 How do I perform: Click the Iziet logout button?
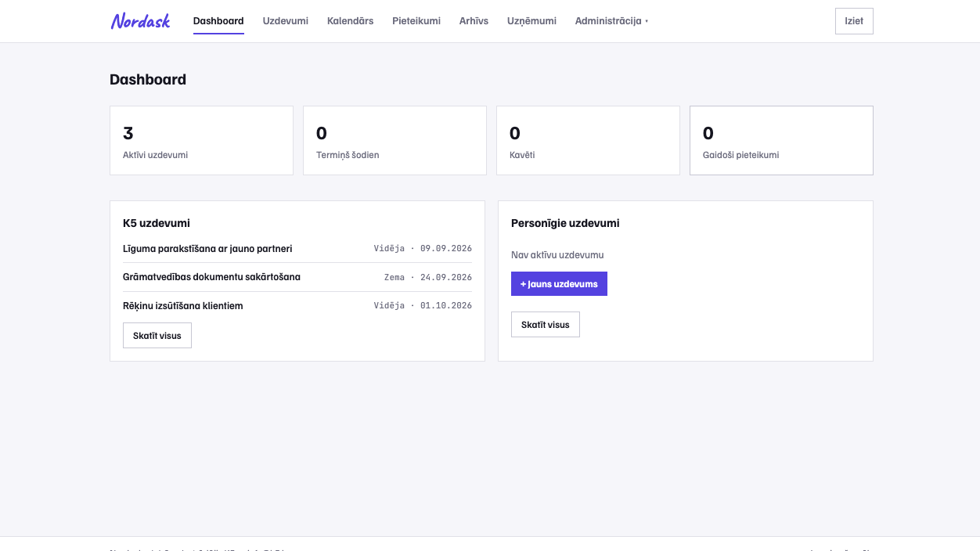(x=854, y=21)
